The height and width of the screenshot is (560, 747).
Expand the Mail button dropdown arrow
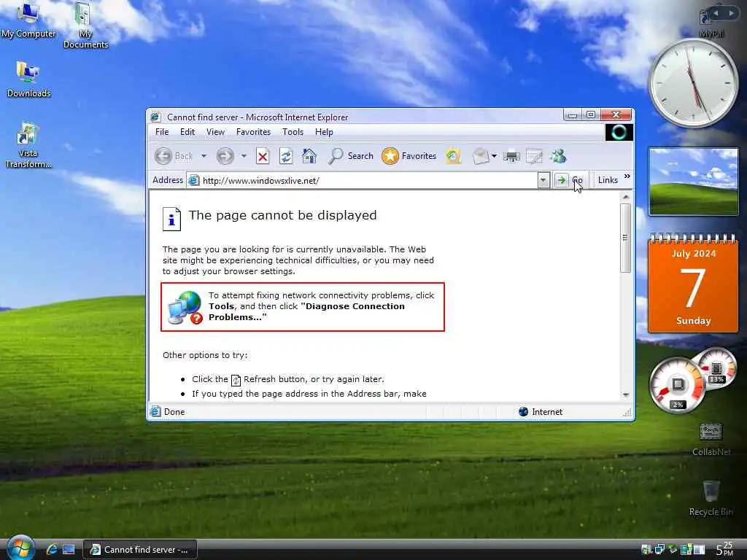click(x=494, y=156)
